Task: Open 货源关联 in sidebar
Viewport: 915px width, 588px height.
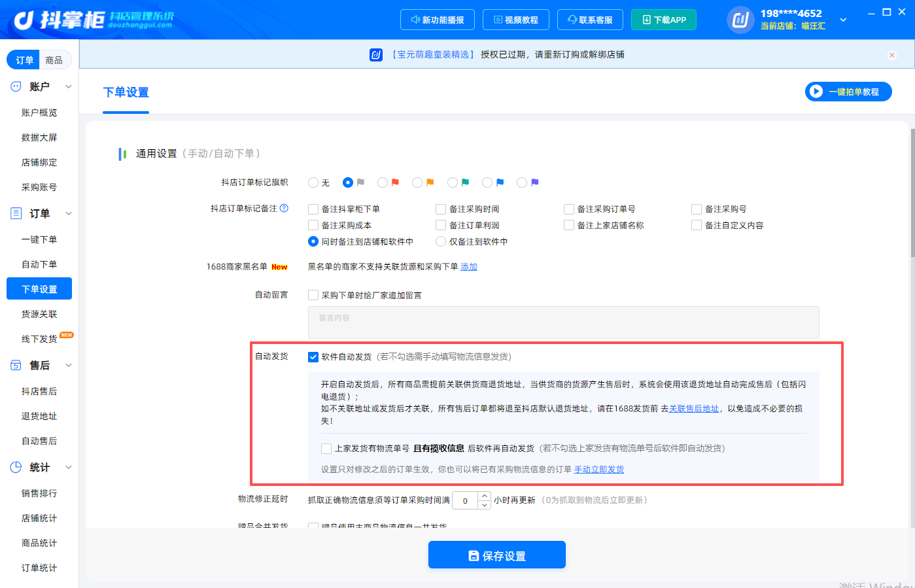Action: [x=39, y=314]
